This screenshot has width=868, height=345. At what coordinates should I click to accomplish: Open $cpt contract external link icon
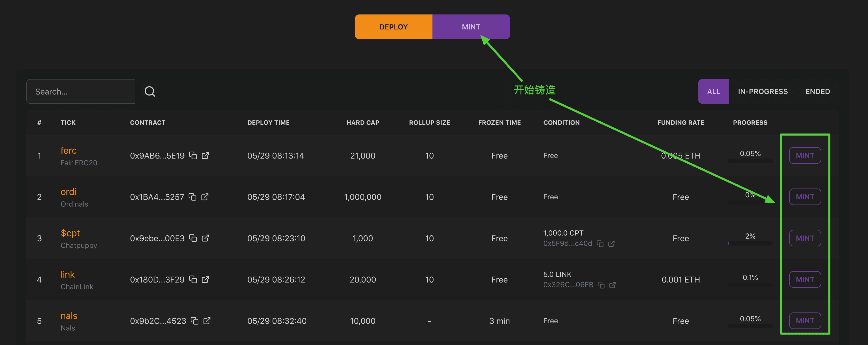[x=205, y=238]
